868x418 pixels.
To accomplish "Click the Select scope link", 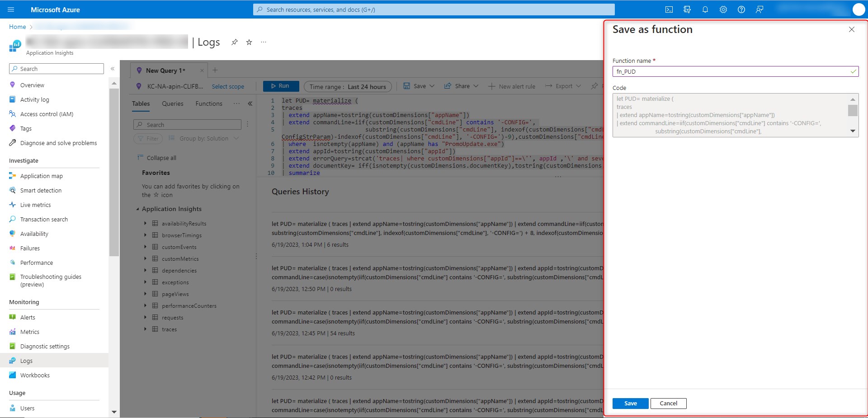I will (228, 86).
